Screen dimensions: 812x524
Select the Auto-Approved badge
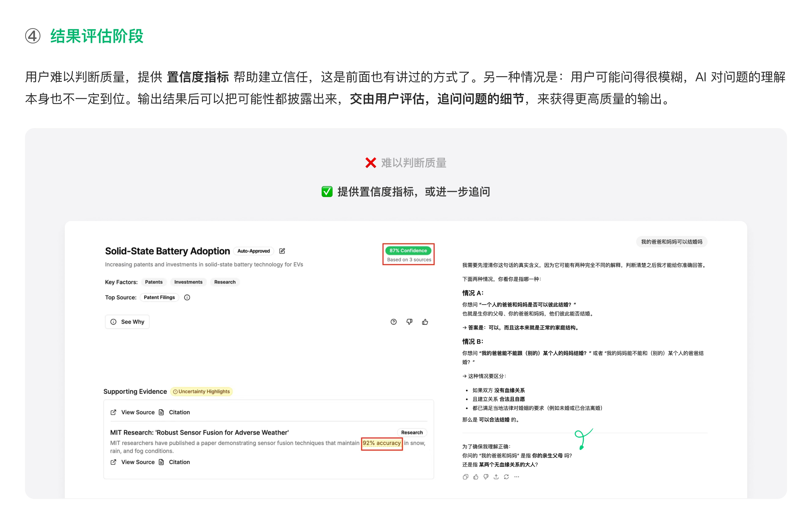coord(253,251)
